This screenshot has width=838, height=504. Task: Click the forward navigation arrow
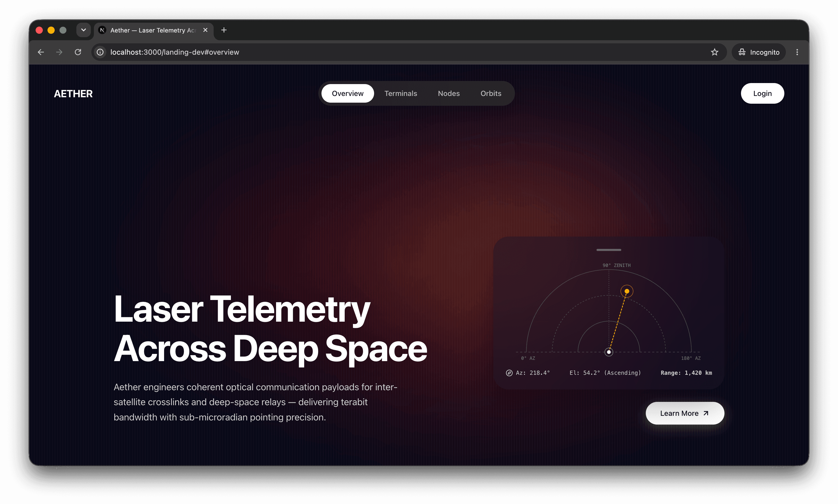59,52
